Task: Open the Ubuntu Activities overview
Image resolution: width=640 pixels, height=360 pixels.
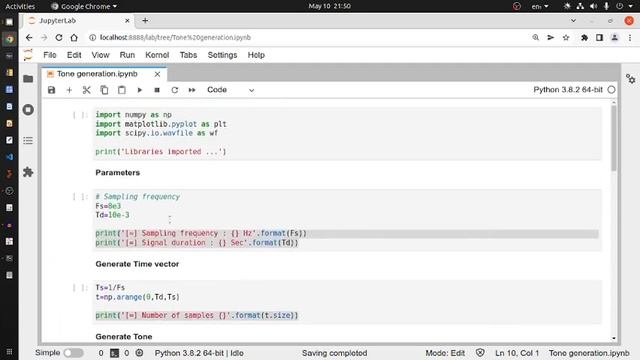Action: 20,6
